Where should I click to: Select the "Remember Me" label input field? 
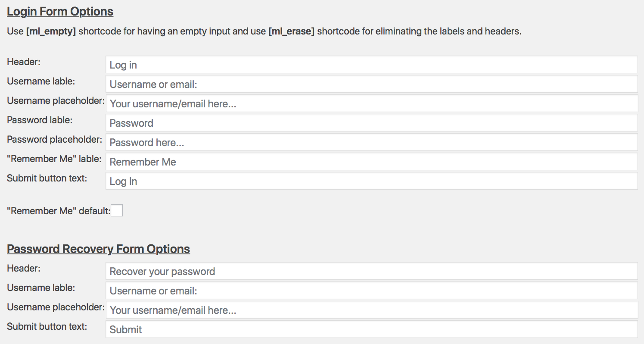click(x=370, y=161)
